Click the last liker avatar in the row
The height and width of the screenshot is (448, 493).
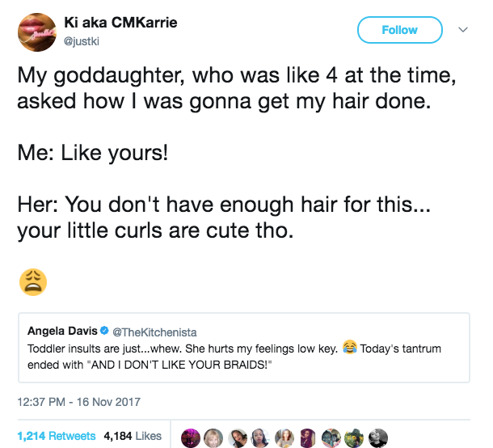coord(377,435)
